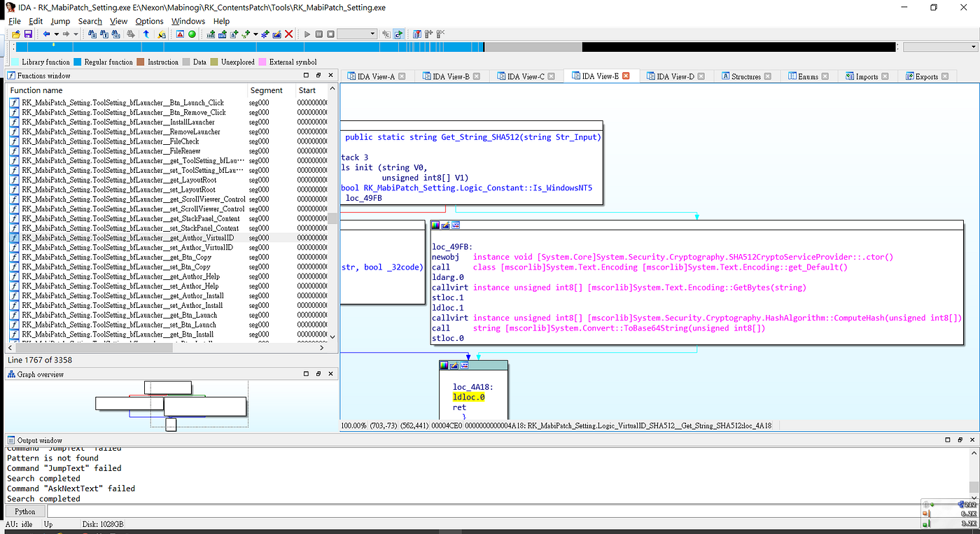Select the Jump back arrow toolbar icon
Screen dimensions: 980x534
click(x=46, y=34)
